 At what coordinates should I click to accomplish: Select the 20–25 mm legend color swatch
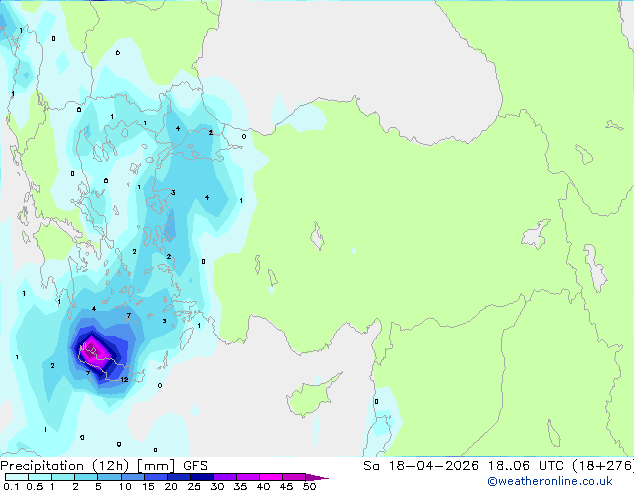click(178, 477)
